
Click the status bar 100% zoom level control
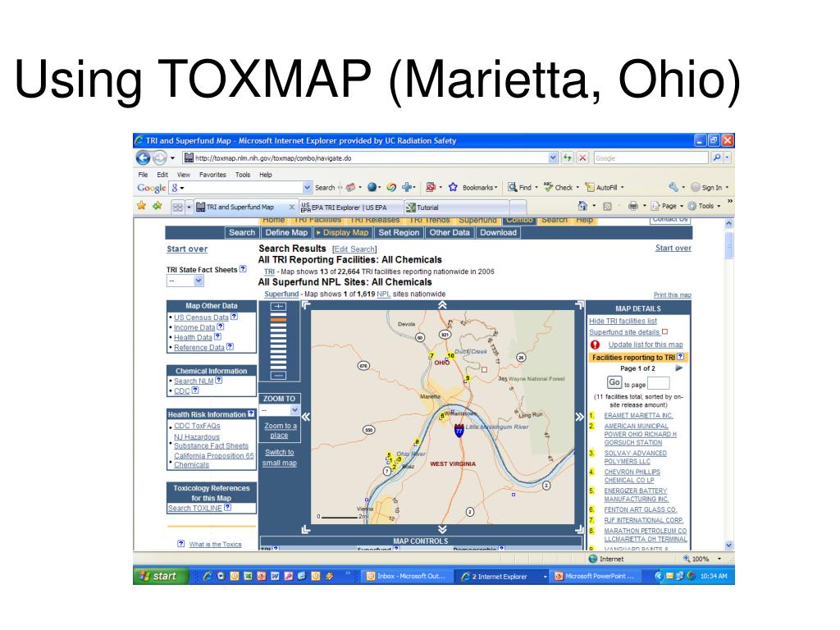click(701, 559)
